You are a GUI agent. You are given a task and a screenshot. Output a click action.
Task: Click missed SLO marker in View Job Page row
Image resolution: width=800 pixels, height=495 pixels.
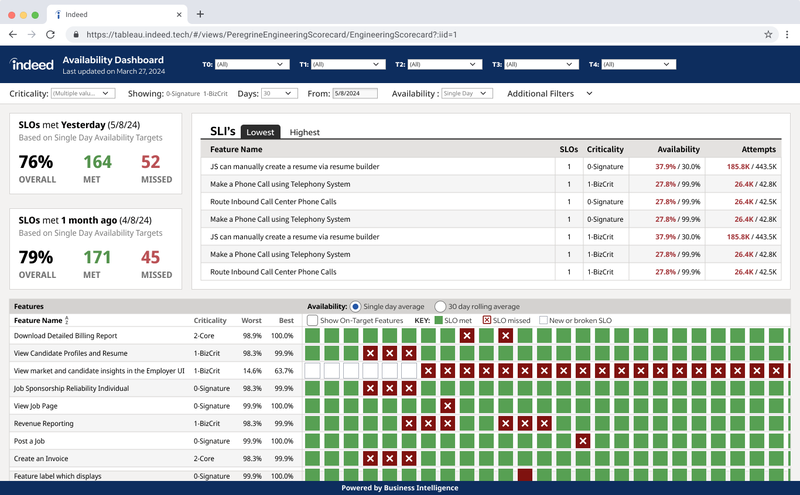[x=447, y=406]
